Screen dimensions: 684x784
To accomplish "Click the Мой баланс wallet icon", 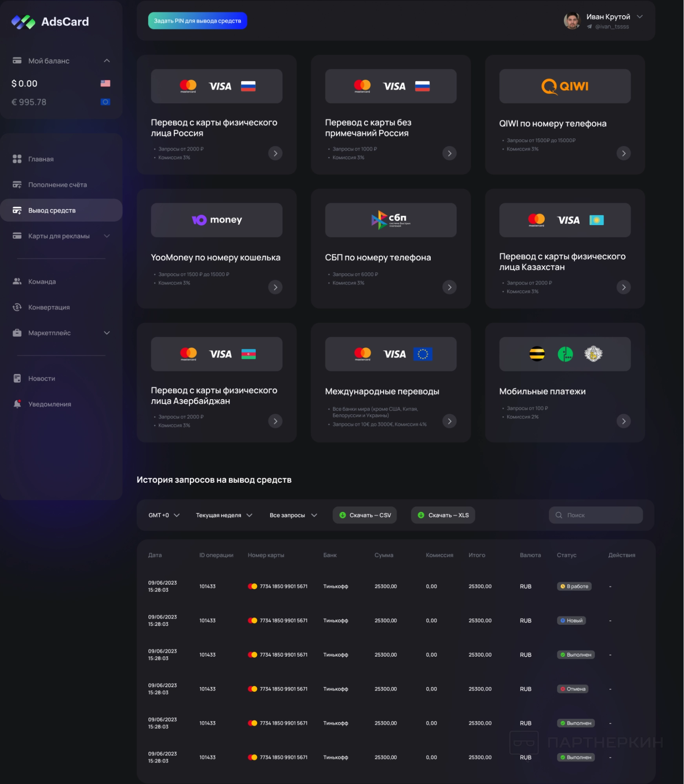I will coord(17,60).
